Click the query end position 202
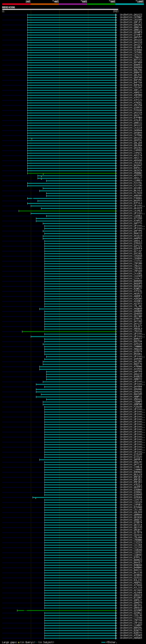146x644 pixels. coord(116,11)
